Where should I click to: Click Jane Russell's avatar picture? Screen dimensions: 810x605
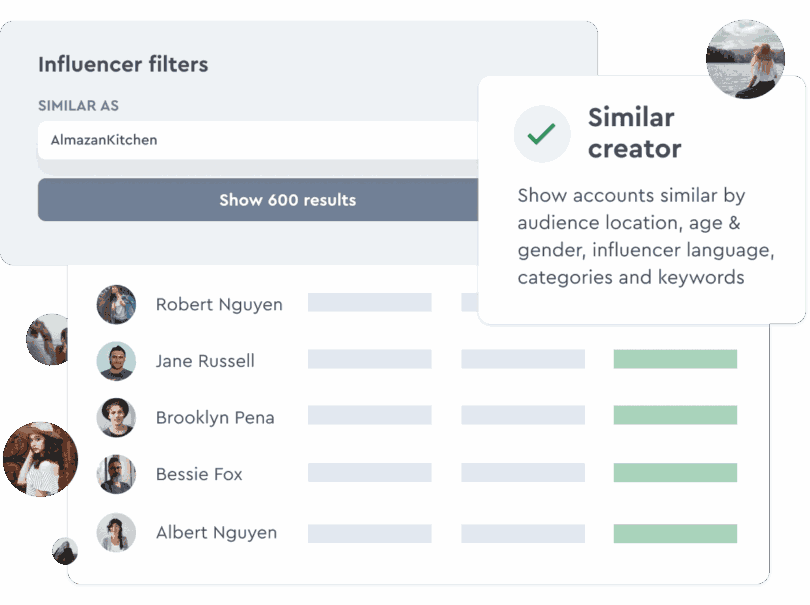pos(116,361)
